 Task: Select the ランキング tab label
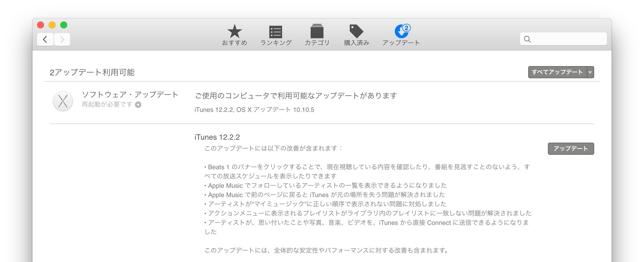[276, 43]
